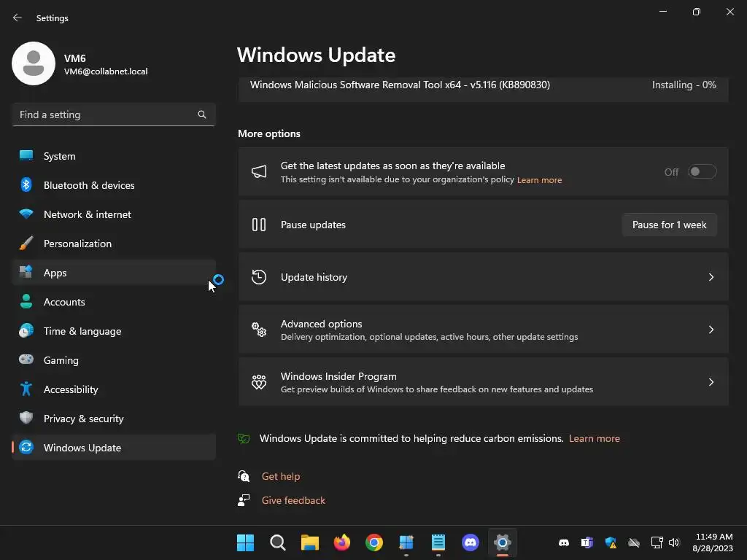
Task: Open Learn more about carbon emissions
Action: pos(594,438)
